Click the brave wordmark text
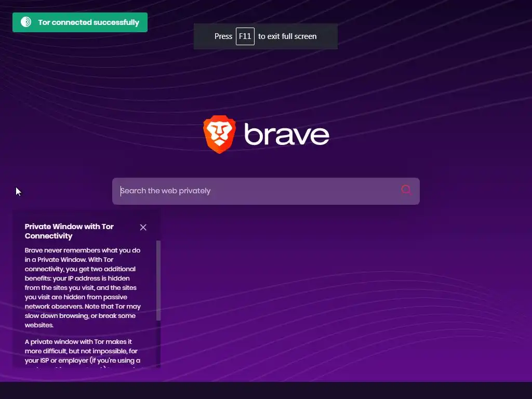Image resolution: width=532 pixels, height=399 pixels. 287,135
